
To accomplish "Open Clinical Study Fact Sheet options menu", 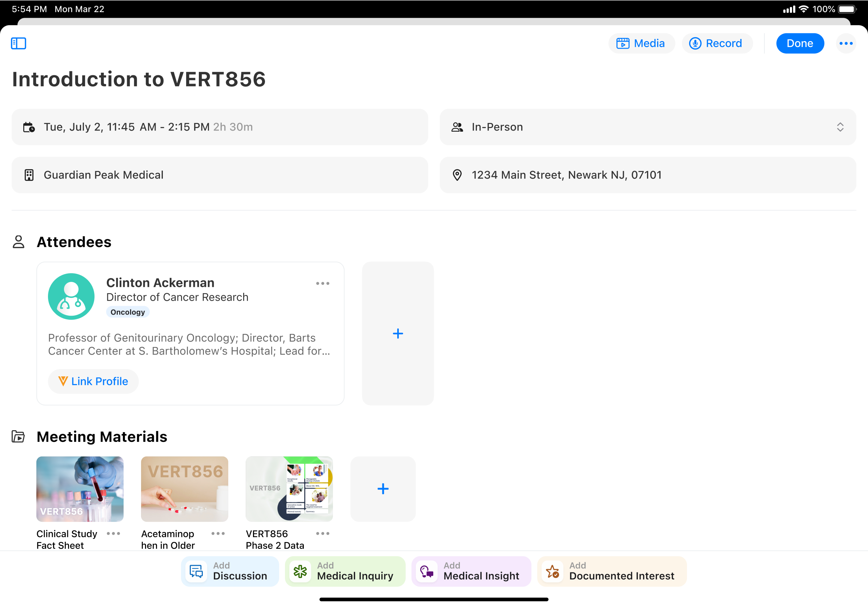I will (x=113, y=533).
